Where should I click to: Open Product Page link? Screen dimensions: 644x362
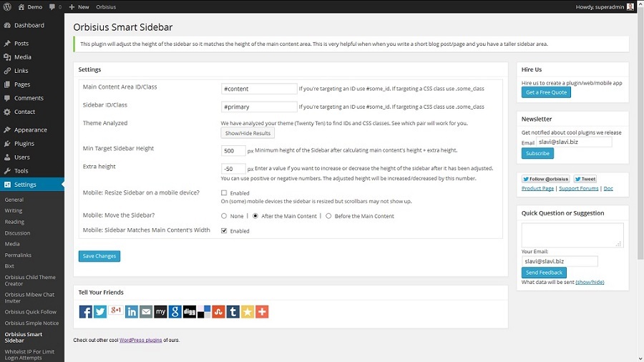[x=537, y=188]
